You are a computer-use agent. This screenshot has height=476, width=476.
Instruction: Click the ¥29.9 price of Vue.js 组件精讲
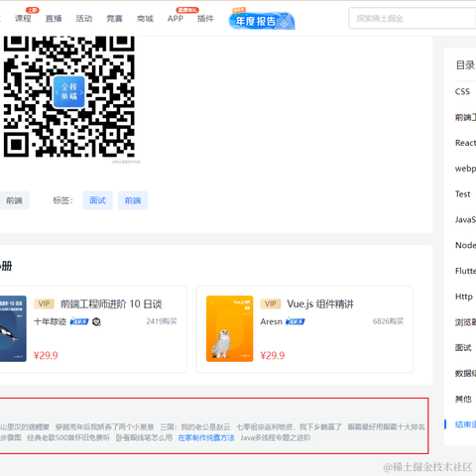point(273,355)
